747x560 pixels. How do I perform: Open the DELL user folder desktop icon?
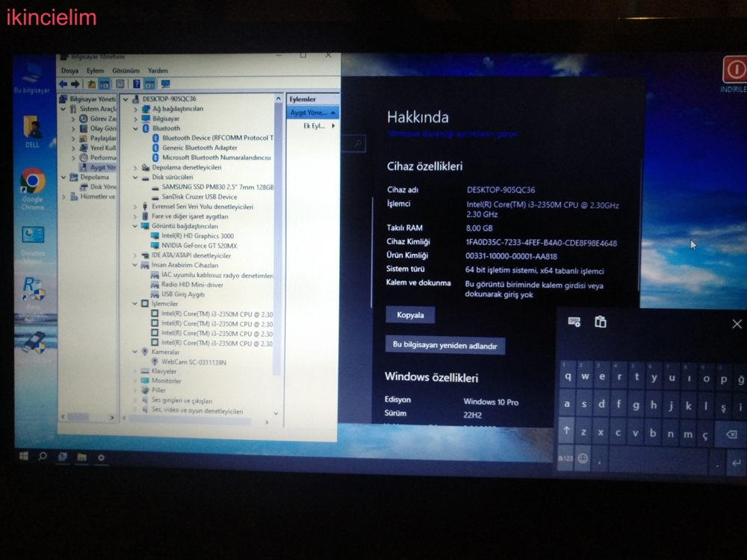(32, 132)
